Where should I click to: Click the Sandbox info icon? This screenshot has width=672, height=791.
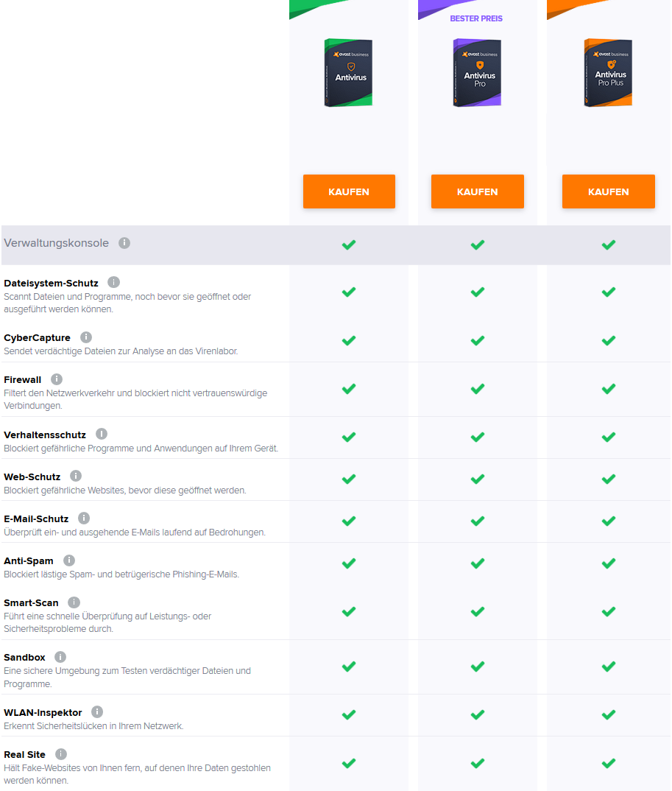pyautogui.click(x=60, y=657)
